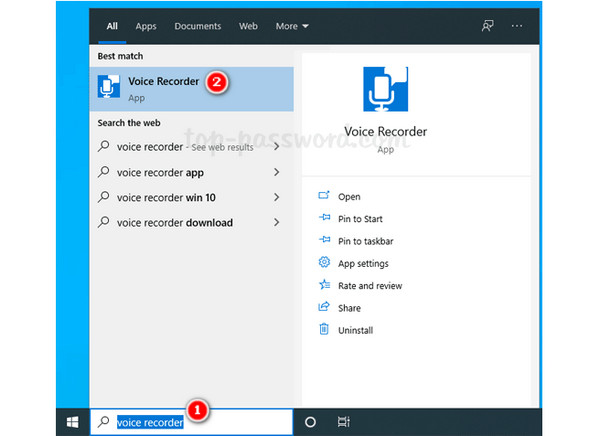
Task: Click the Pin to taskbar pin icon
Action: [324, 240]
